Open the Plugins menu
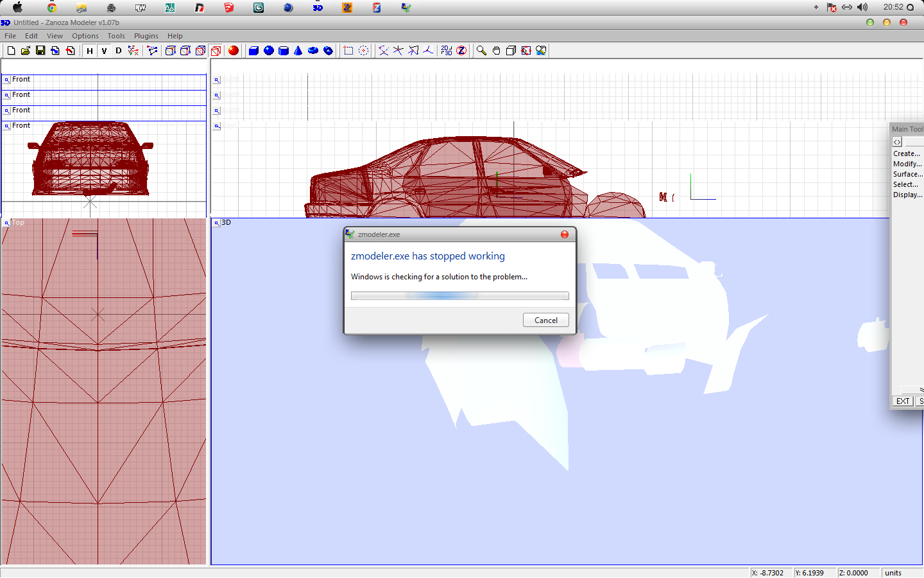The width and height of the screenshot is (924, 578). click(x=146, y=36)
